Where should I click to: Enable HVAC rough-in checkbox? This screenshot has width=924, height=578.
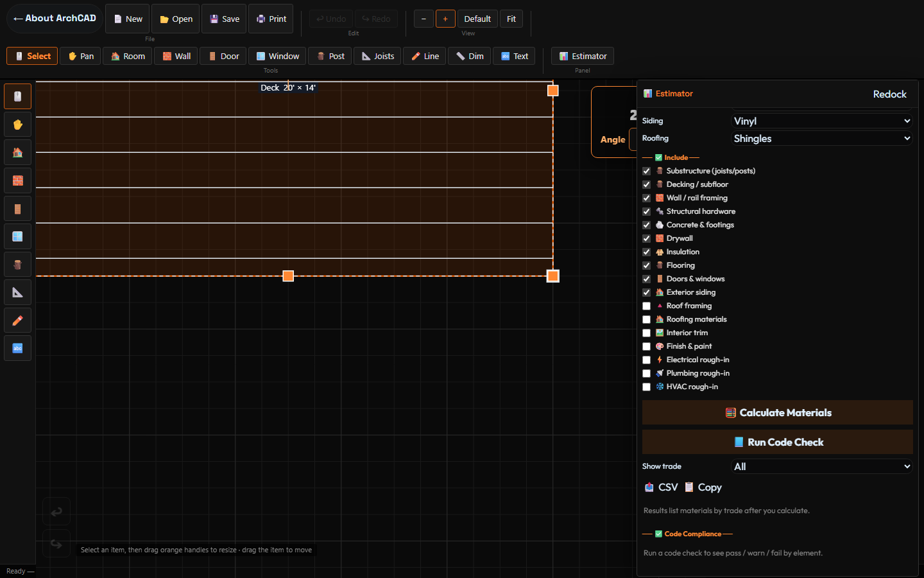(x=646, y=387)
